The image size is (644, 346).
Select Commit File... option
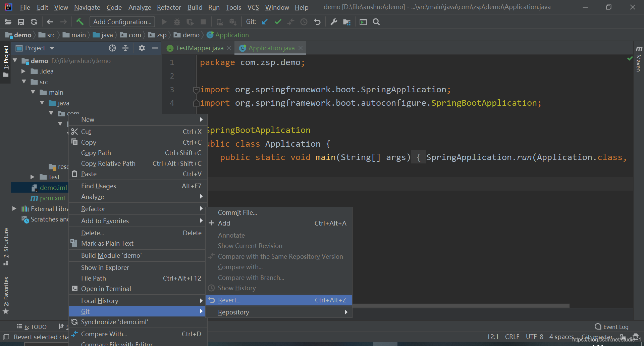pyautogui.click(x=279, y=212)
